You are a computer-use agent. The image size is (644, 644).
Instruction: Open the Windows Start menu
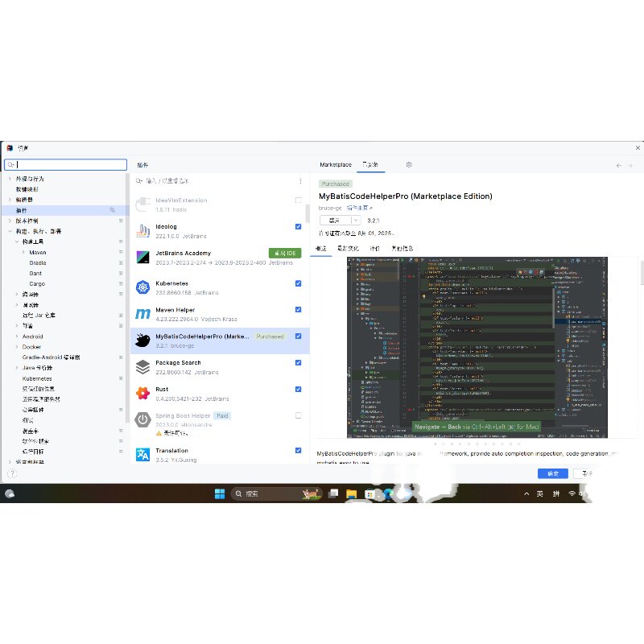coord(220,493)
